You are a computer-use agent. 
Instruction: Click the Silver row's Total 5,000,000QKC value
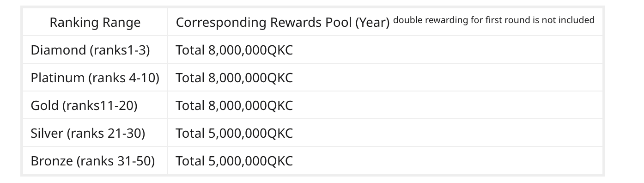pos(234,133)
